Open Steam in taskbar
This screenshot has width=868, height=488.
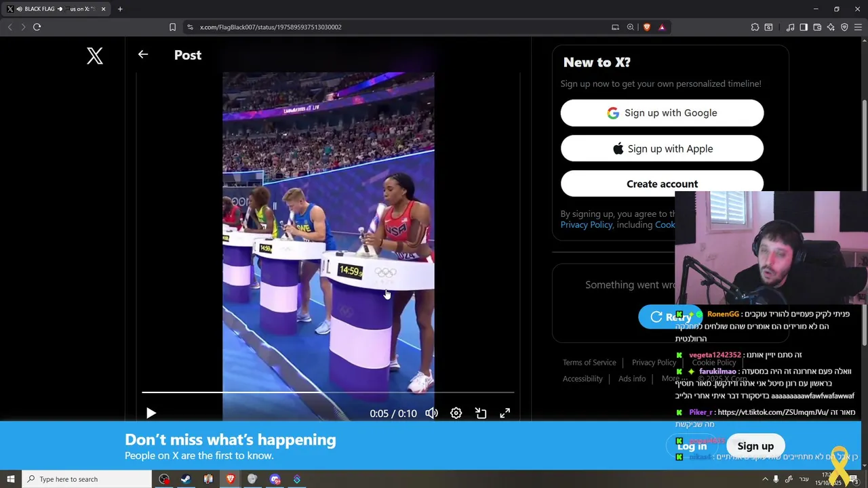tap(185, 479)
